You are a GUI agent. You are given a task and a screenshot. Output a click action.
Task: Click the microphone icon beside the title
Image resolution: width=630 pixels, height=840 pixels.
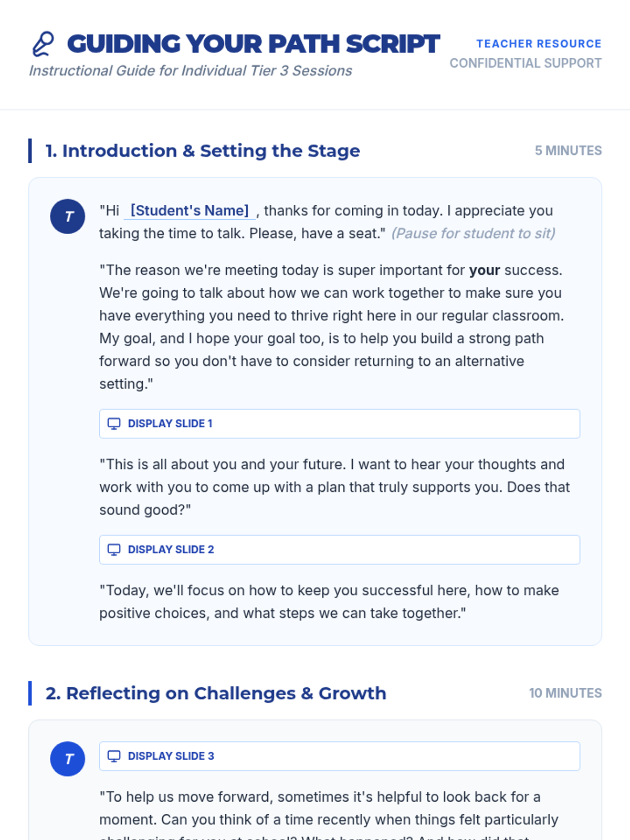point(43,44)
